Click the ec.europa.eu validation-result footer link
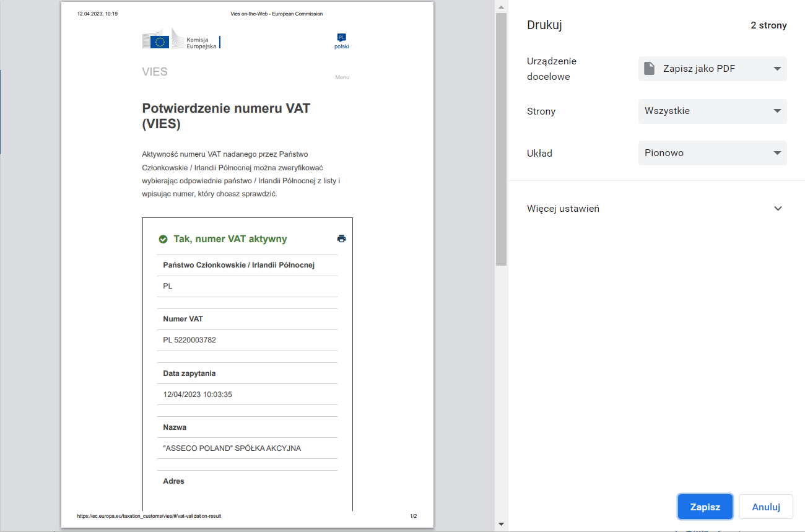The height and width of the screenshot is (532, 805). pyautogui.click(x=149, y=515)
